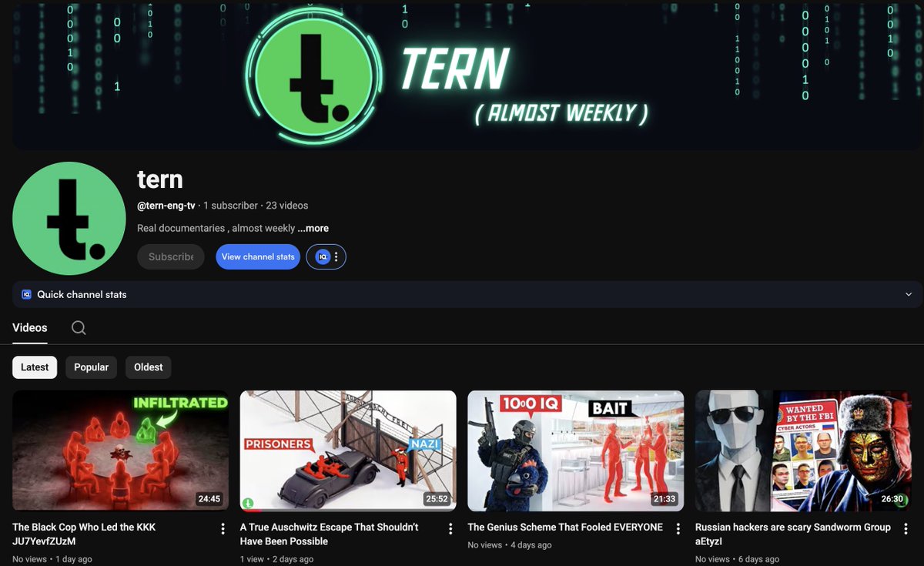Select the Latest filter chip
This screenshot has height=566, width=924.
coord(35,367)
